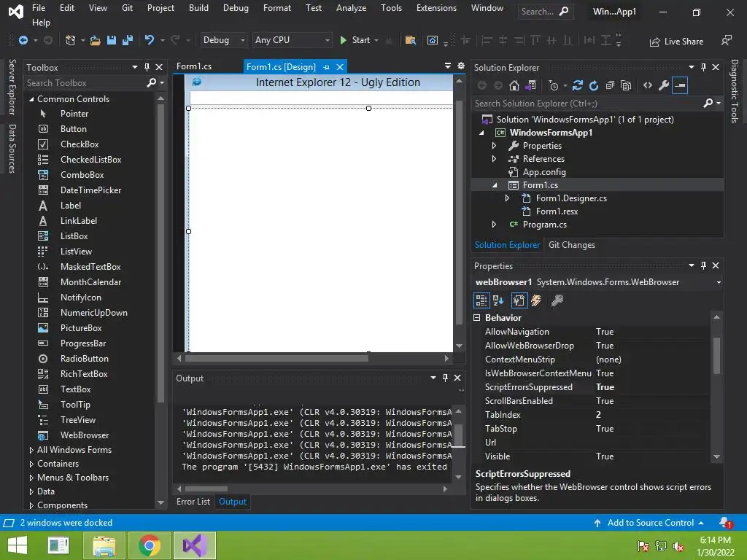
Task: Open the Build menu
Action: click(198, 8)
